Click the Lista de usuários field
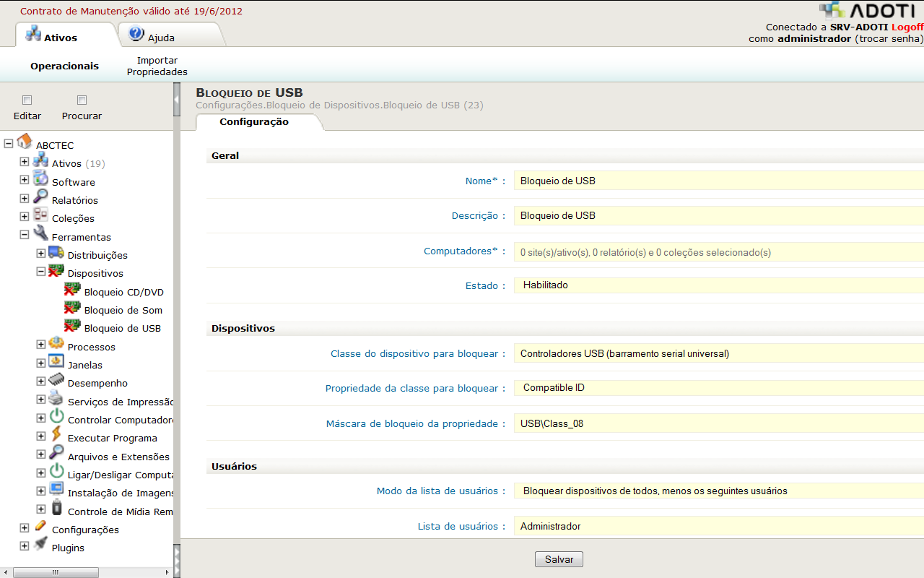 (x=719, y=526)
